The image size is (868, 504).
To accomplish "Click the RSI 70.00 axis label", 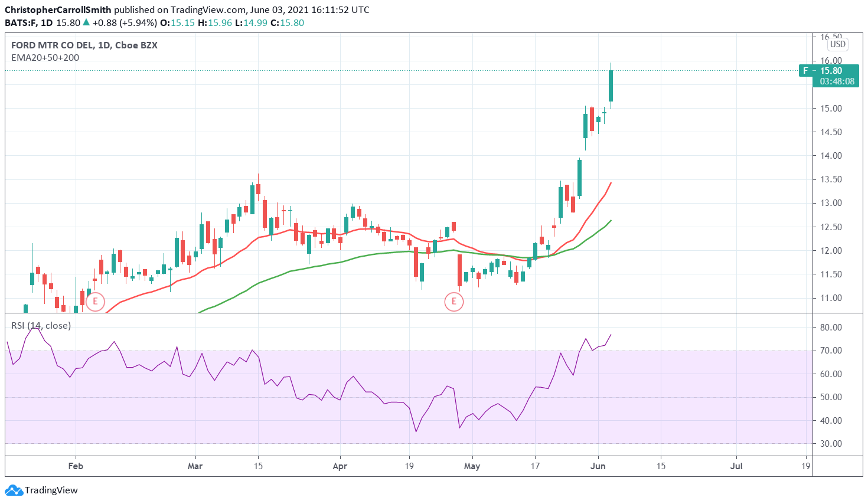I will click(831, 351).
